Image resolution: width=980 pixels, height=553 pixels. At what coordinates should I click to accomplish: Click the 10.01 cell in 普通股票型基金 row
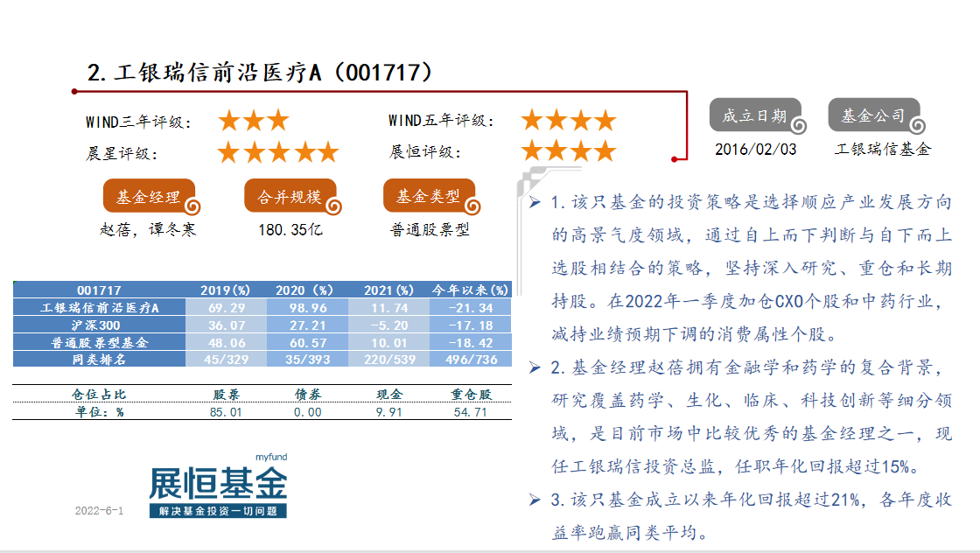point(388,342)
